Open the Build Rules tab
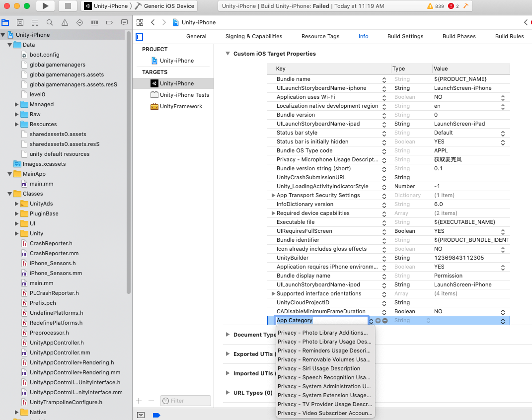The height and width of the screenshot is (420, 532). point(509,36)
